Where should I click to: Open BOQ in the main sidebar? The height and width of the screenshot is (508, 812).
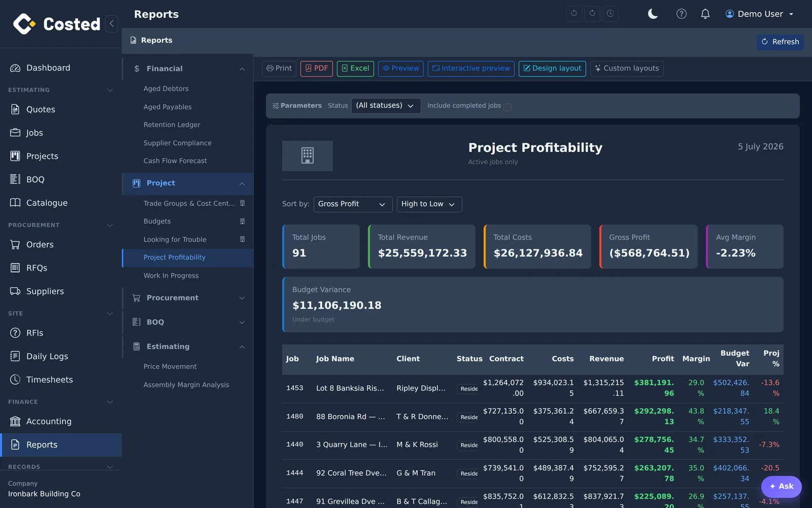61,179
